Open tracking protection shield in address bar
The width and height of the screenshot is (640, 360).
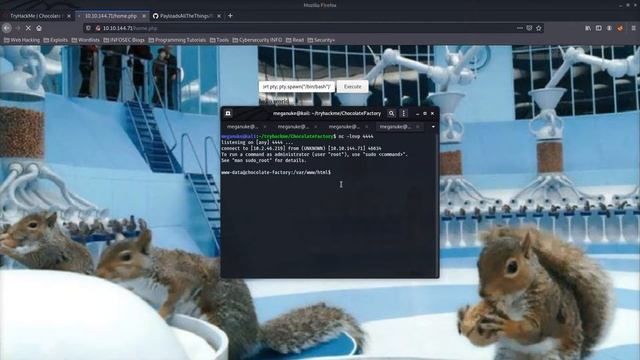pos(88,28)
